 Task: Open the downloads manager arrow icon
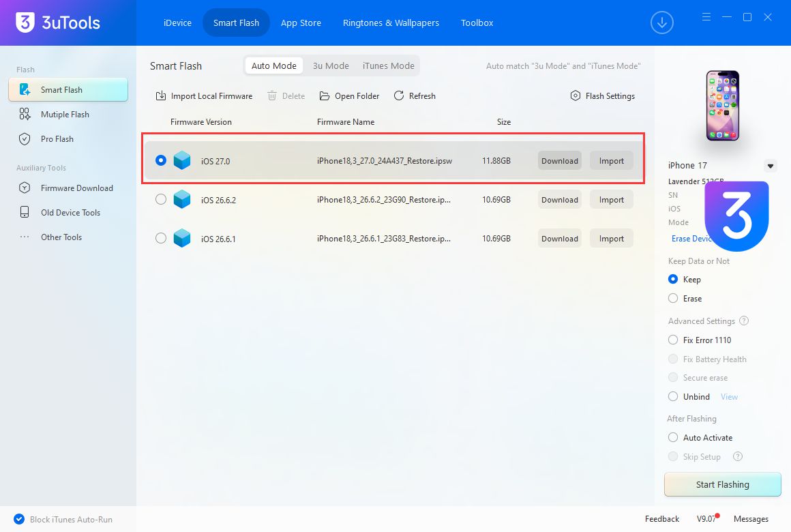click(662, 23)
